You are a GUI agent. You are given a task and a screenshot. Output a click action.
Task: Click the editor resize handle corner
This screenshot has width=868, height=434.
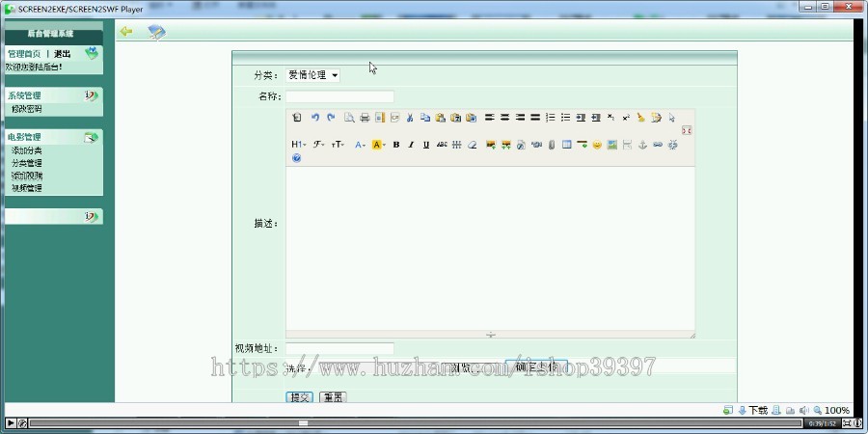(x=692, y=335)
